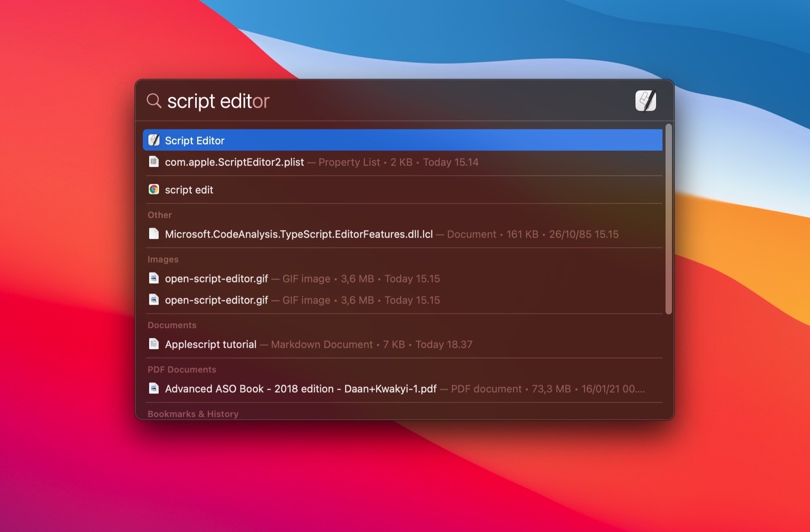Image resolution: width=810 pixels, height=532 pixels.
Task: Click the document icon next to the TypeScript dll file
Action: click(x=154, y=234)
